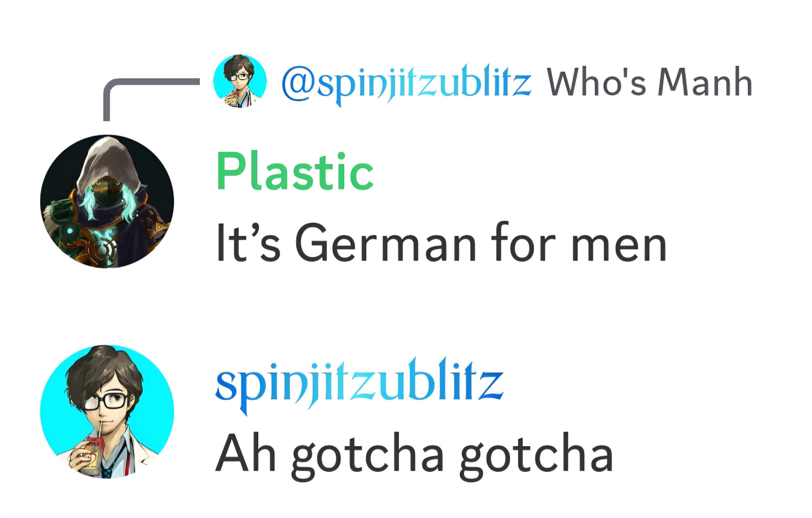Screen dimensions: 812x518
Task: Jump to the replied message 'Who's Manh'
Action: pos(650,82)
